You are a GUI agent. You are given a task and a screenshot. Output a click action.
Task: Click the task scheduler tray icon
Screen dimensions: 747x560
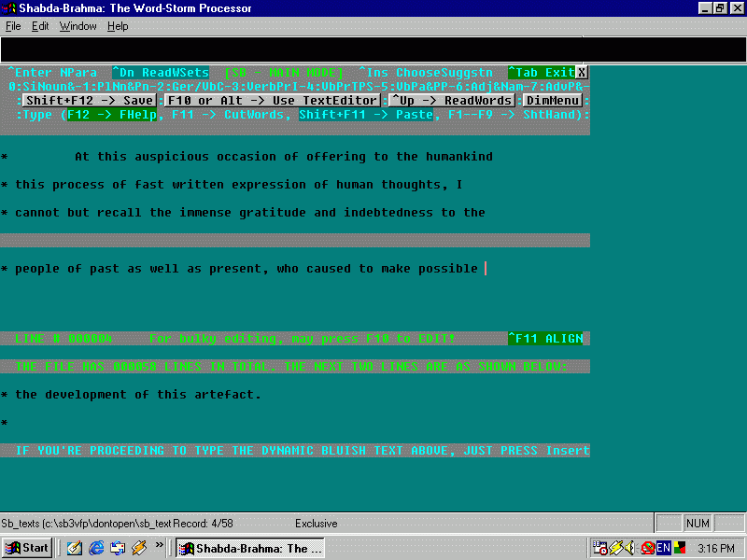[599, 548]
